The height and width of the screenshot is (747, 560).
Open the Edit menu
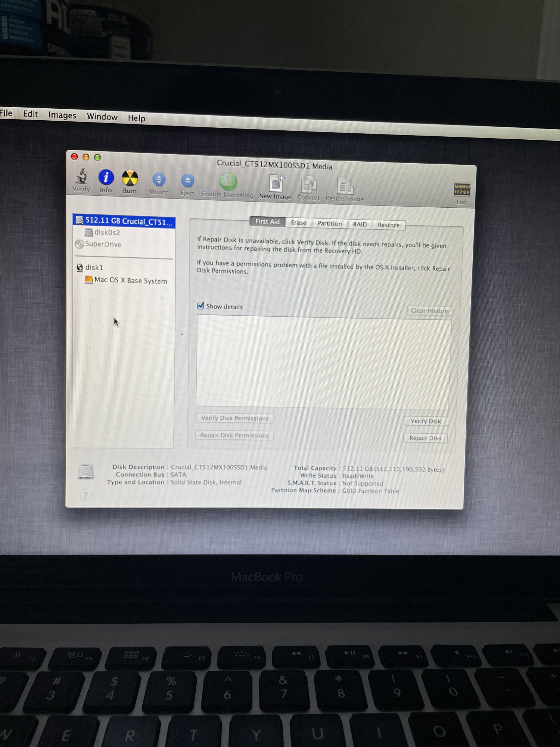pos(30,114)
